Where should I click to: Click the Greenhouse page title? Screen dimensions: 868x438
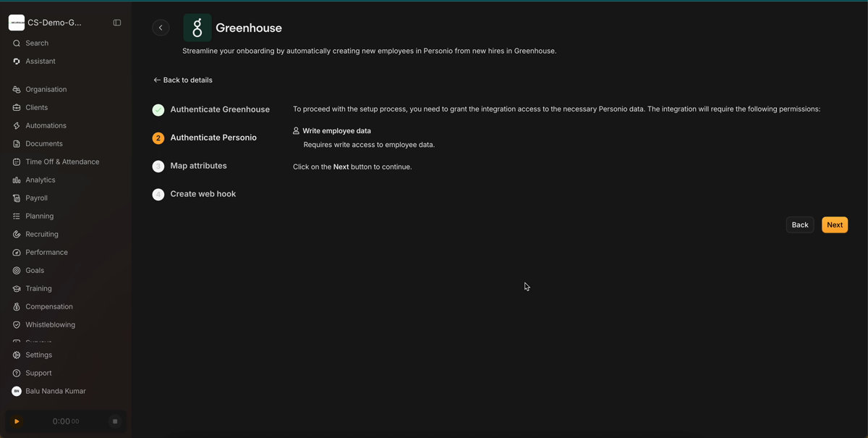coord(249,28)
